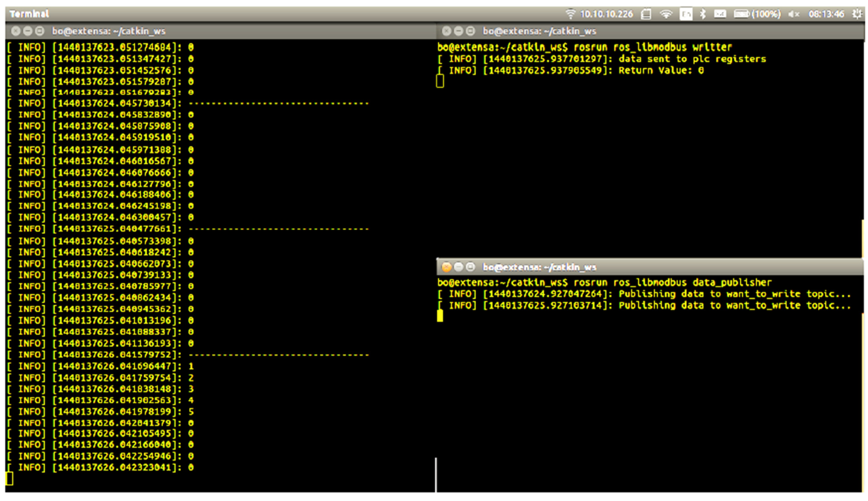
Task: Click the Terminal title in top panel
Action: pyautogui.click(x=29, y=14)
